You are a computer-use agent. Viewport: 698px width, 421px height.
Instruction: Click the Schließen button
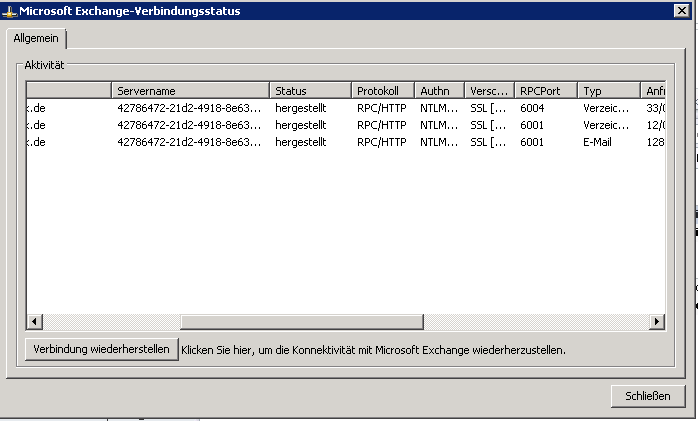(648, 396)
